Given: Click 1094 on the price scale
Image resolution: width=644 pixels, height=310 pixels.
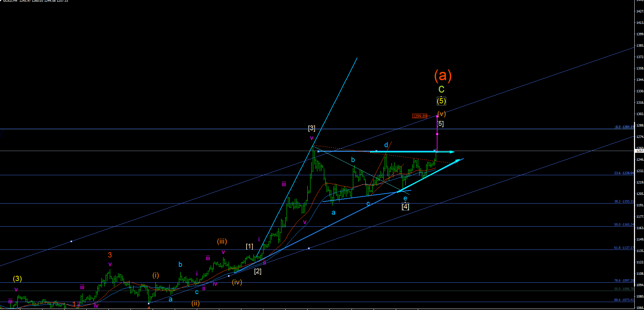Looking at the screenshot, I should [640, 285].
